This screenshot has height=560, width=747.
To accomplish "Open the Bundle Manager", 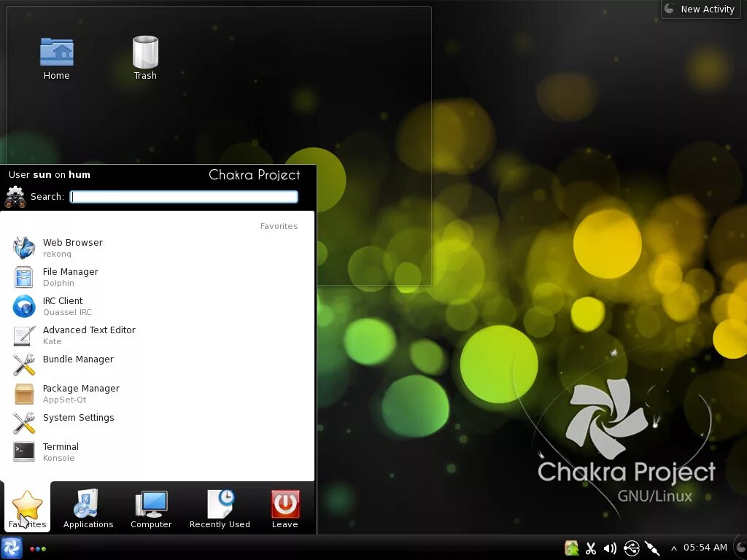I will pyautogui.click(x=78, y=359).
